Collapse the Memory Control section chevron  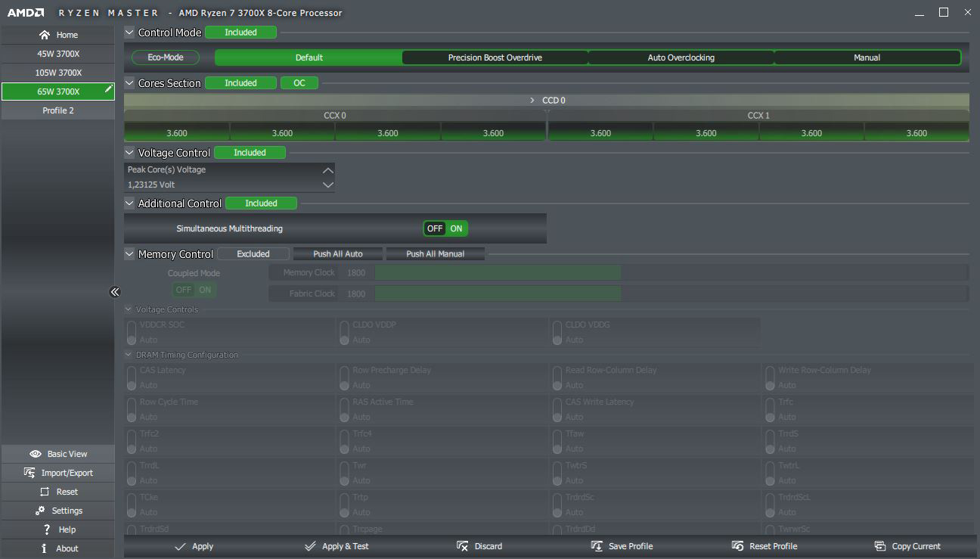(x=129, y=254)
